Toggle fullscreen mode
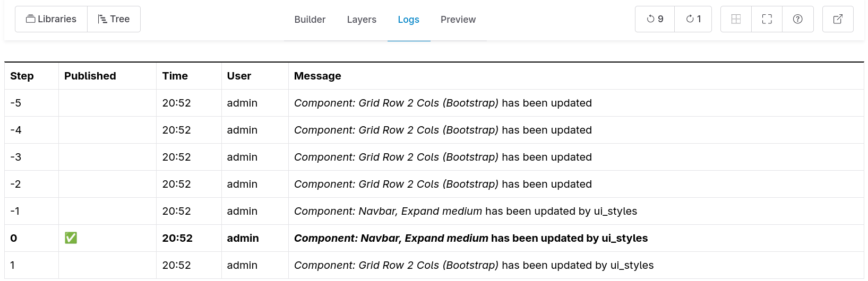This screenshot has width=868, height=281. (x=767, y=19)
